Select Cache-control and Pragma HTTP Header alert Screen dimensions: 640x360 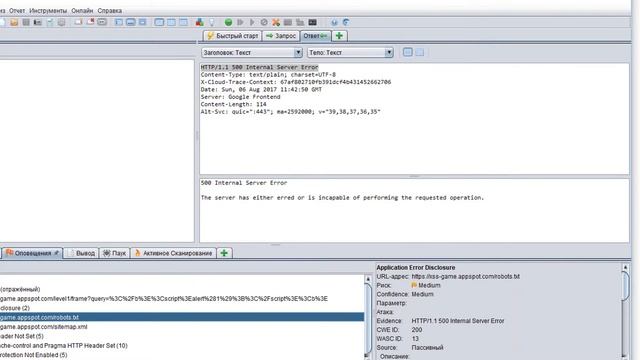(x=182, y=345)
